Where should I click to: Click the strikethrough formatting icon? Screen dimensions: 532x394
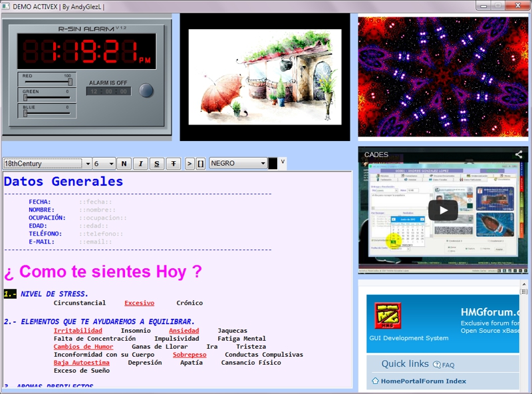[x=174, y=161]
